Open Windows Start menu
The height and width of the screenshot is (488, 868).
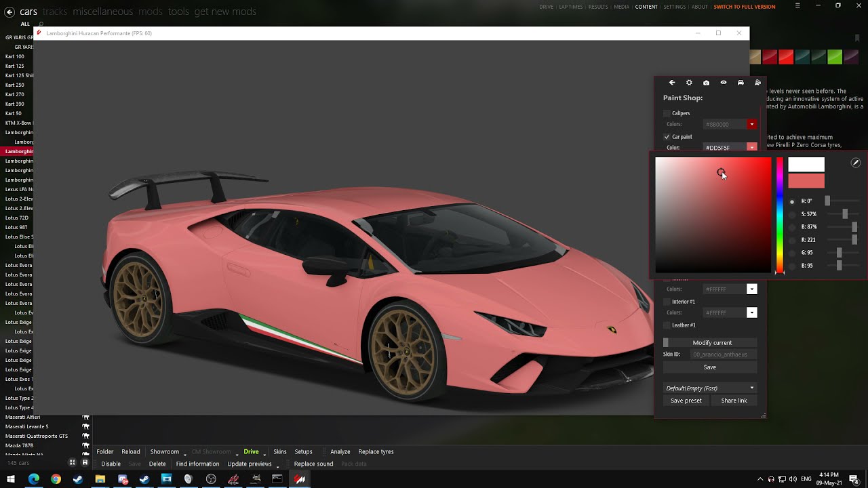pyautogui.click(x=11, y=479)
